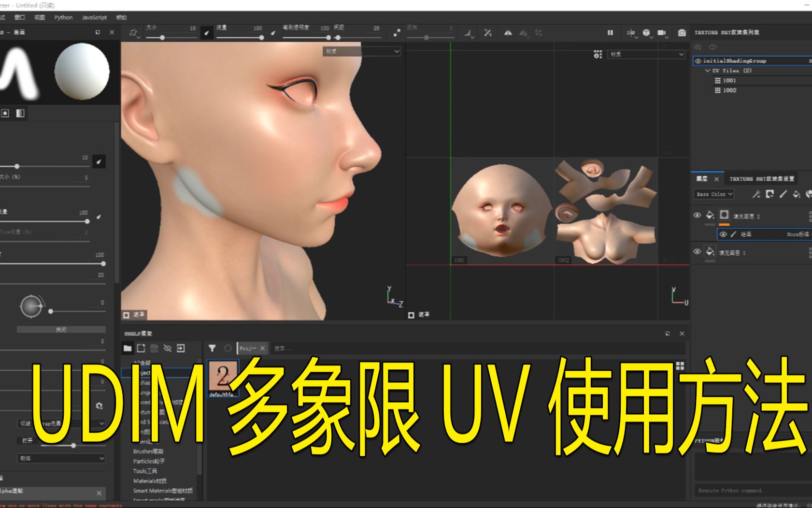
Task: Select the defaultMa texture thumbnail in shelf
Action: [223, 375]
